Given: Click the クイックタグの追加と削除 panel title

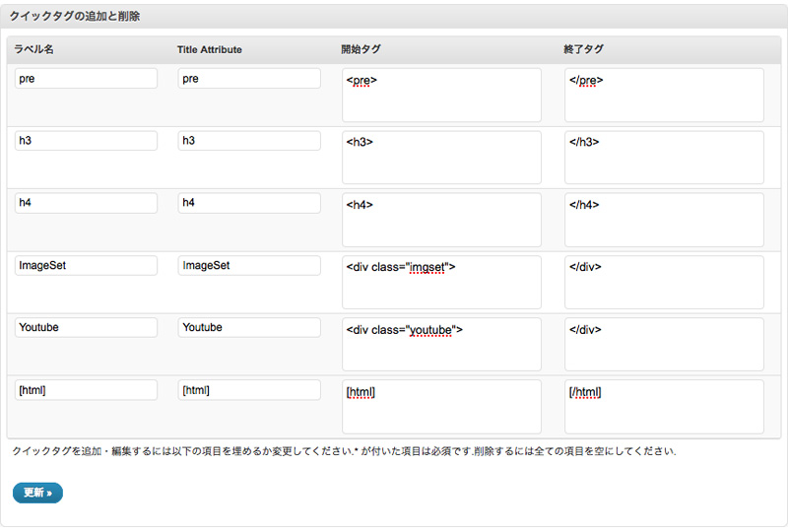Looking at the screenshot, I should tap(75, 16).
